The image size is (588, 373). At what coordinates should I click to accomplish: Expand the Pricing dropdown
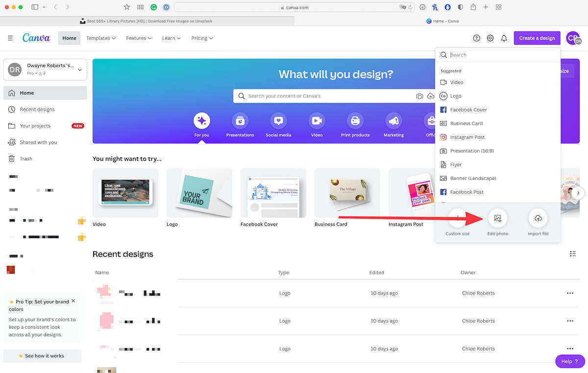[x=202, y=38]
